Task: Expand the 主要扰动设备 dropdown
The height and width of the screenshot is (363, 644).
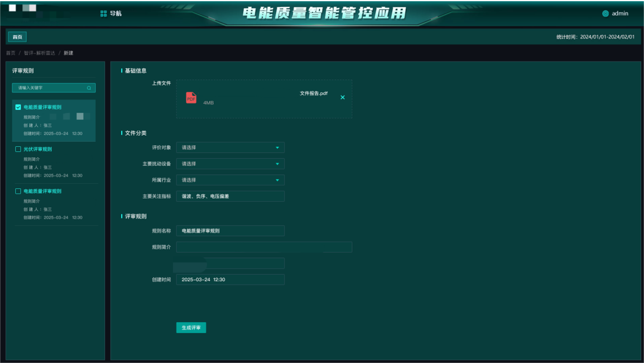Action: (230, 164)
